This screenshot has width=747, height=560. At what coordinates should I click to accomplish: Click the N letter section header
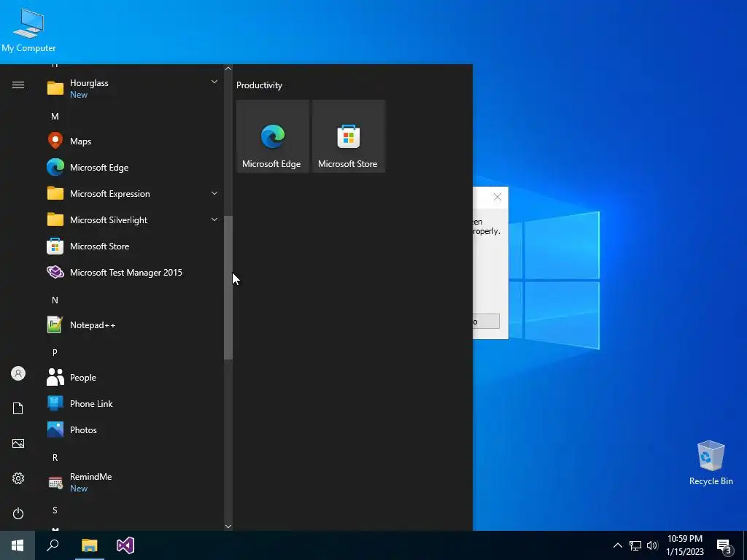pyautogui.click(x=55, y=300)
